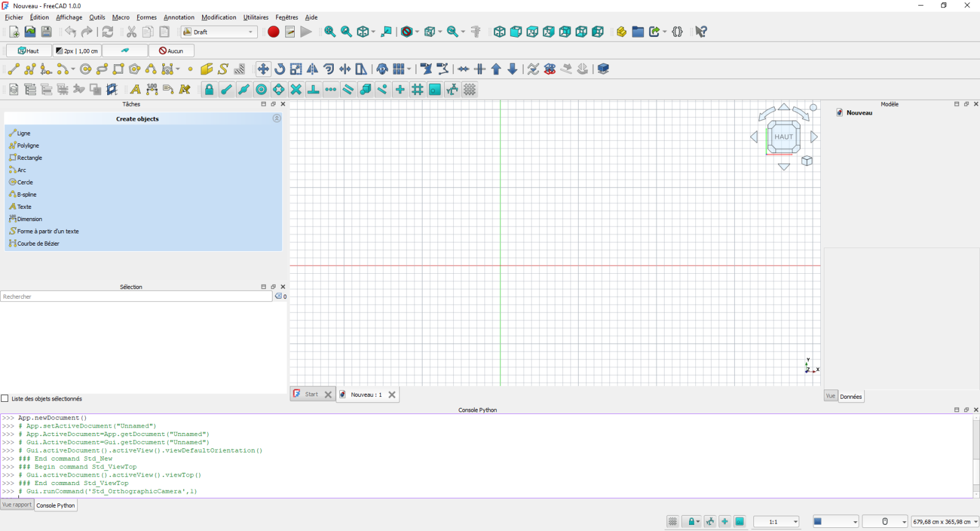Click the Dimension tool icon in toolbar
The height and width of the screenshot is (531, 980).
click(x=152, y=89)
